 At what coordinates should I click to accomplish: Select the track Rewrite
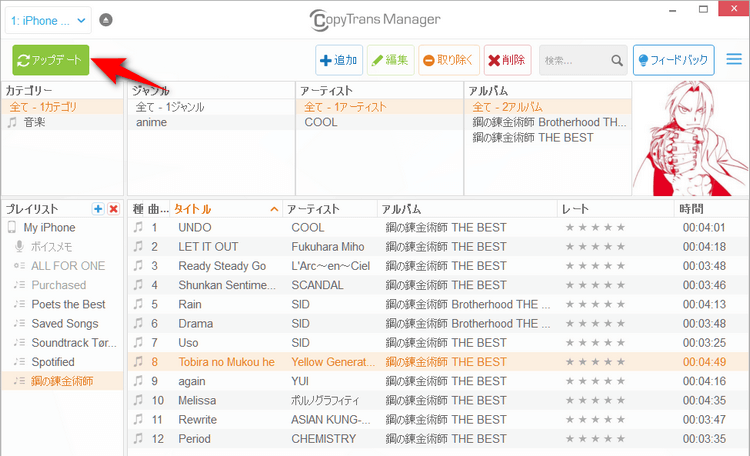(438, 420)
